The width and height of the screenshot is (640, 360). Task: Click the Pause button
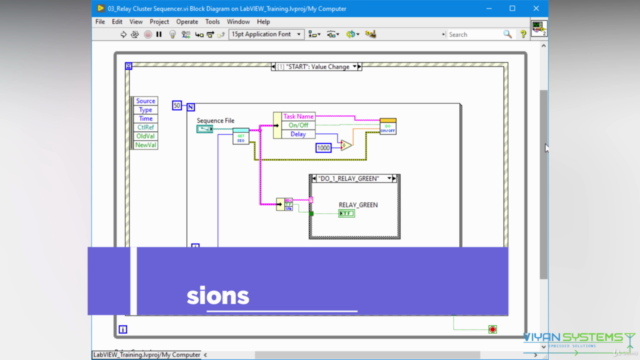click(x=159, y=35)
